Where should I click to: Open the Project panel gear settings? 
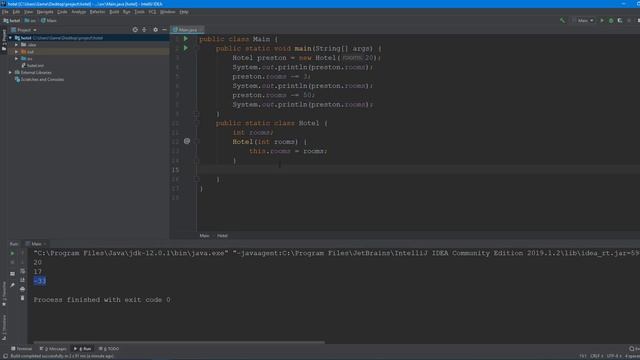tap(156, 30)
